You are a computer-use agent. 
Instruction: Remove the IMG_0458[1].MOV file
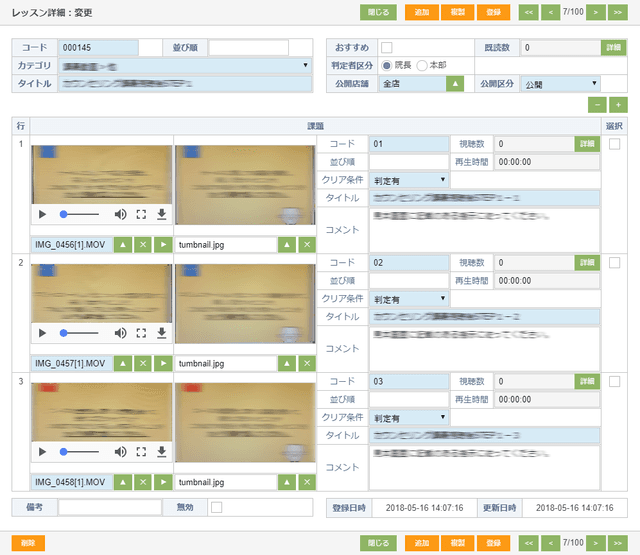click(x=143, y=482)
